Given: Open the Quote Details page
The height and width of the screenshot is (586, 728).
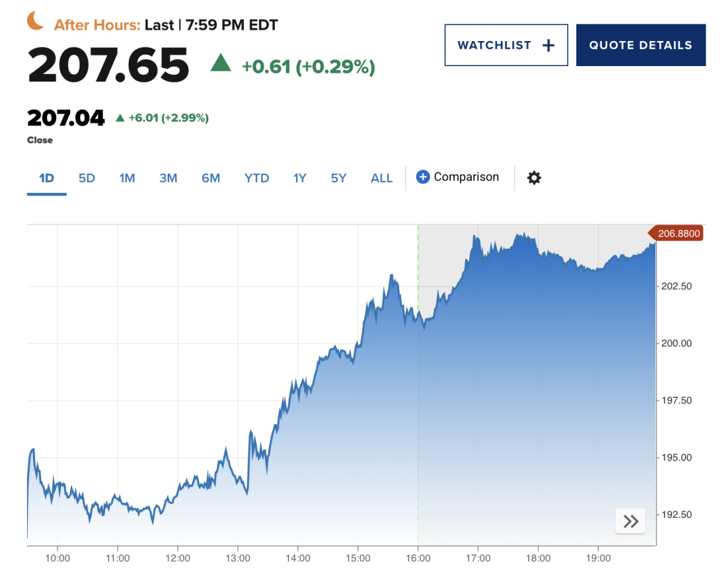Looking at the screenshot, I should click(640, 45).
